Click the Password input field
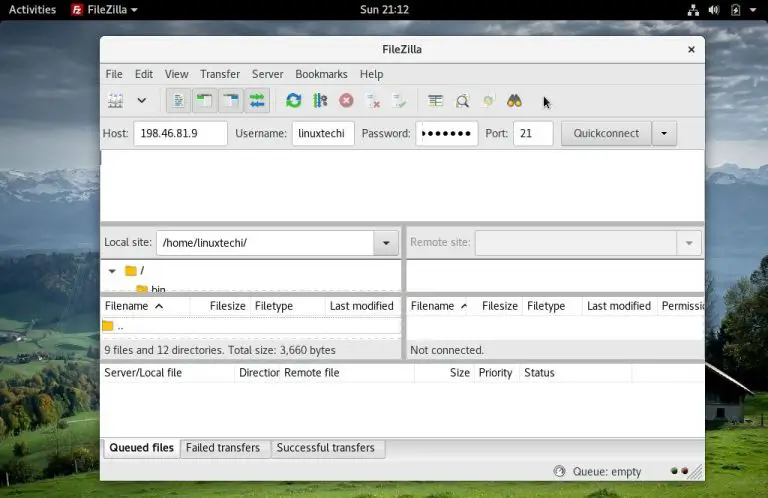The height and width of the screenshot is (498, 768). click(x=447, y=133)
